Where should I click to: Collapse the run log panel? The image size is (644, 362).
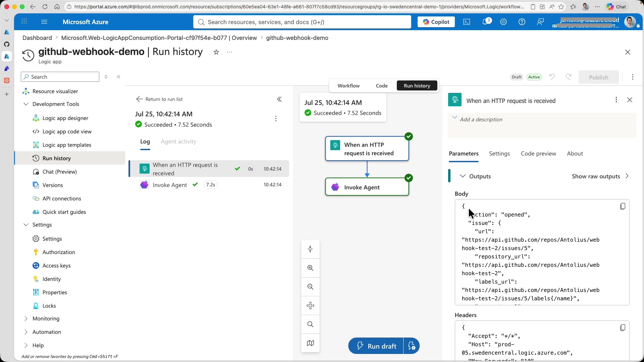pyautogui.click(x=279, y=99)
